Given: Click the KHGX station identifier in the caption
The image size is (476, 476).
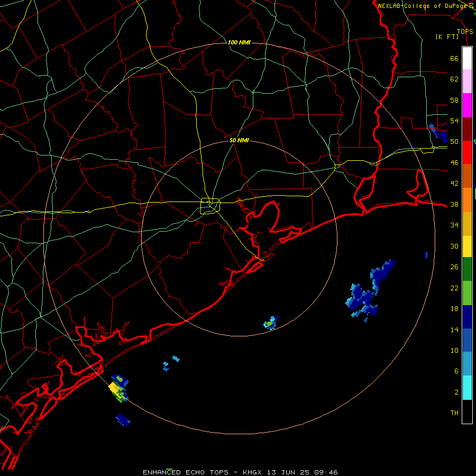Looking at the screenshot, I should (252, 472).
